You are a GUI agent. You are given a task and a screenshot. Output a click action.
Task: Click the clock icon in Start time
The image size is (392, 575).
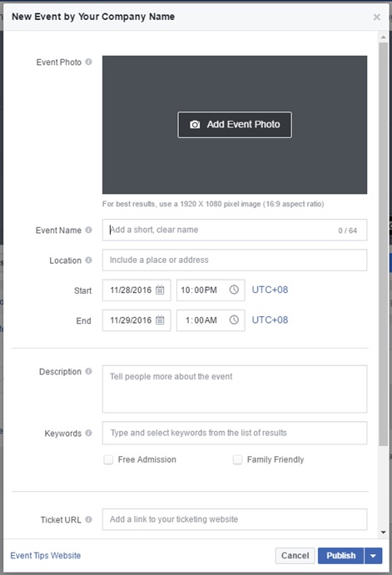pyautogui.click(x=234, y=290)
